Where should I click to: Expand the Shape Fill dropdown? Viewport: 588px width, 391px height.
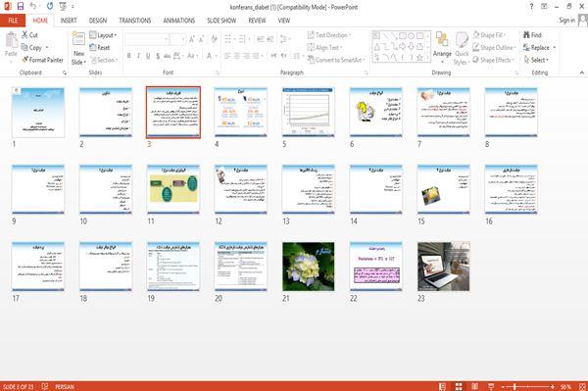tap(490, 35)
